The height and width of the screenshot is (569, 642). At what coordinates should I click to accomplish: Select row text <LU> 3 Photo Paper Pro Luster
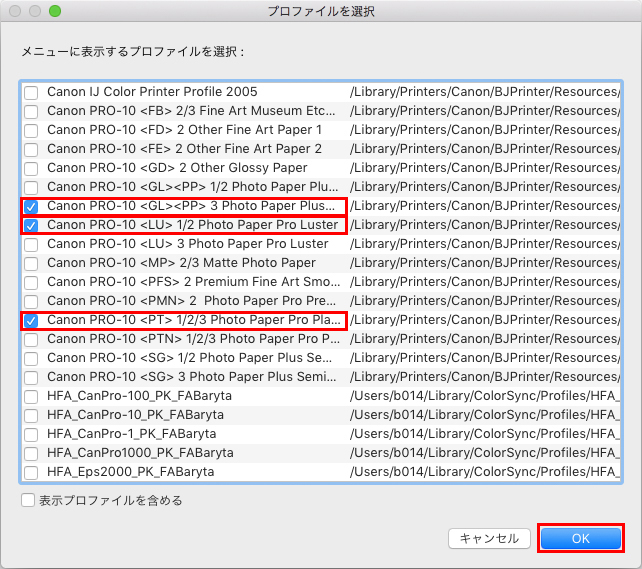point(188,244)
